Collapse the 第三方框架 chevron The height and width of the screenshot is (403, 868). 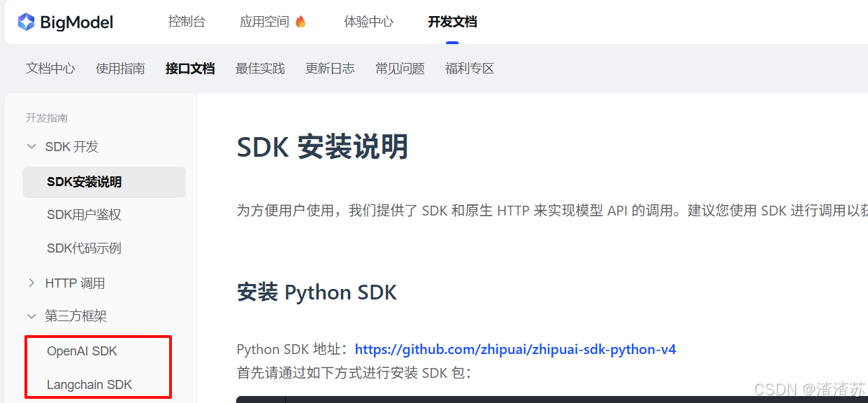click(x=31, y=316)
